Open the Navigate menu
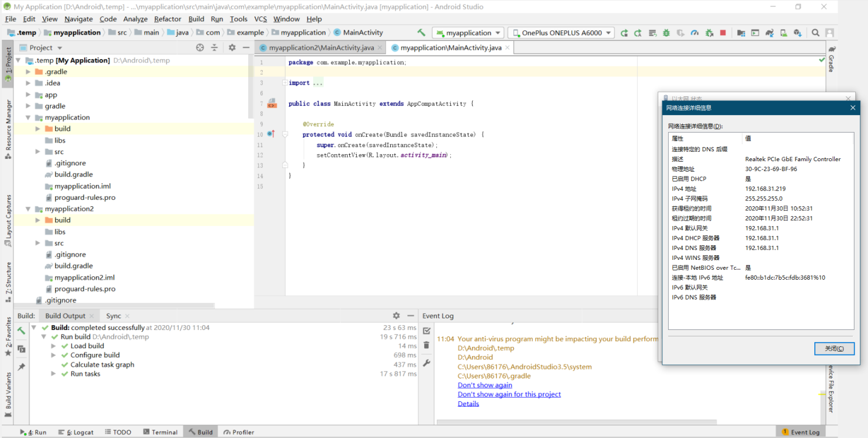The image size is (868, 438). click(x=78, y=19)
